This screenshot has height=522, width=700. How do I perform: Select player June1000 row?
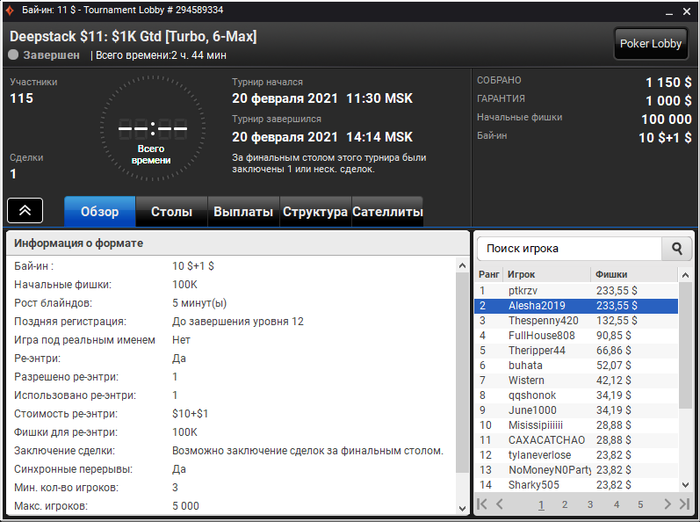coord(576,410)
